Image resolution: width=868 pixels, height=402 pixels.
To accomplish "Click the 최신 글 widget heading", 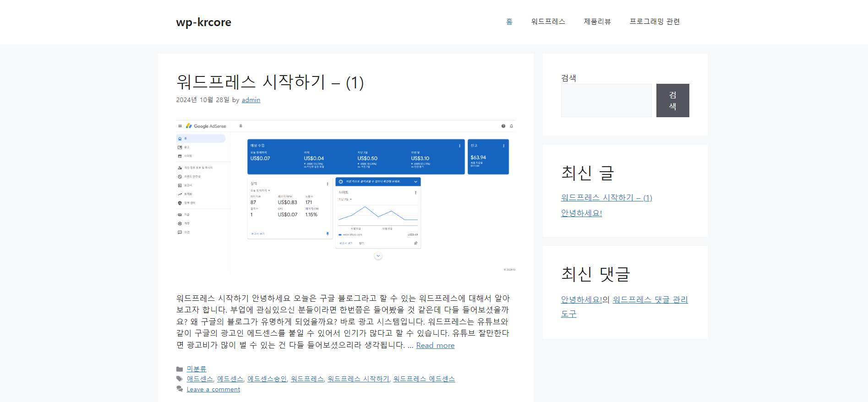I will tap(588, 173).
